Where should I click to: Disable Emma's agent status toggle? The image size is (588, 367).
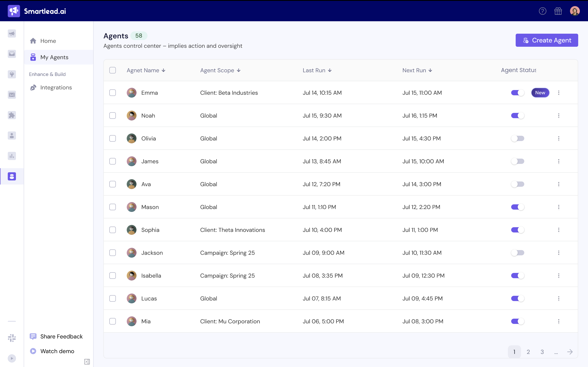(518, 93)
